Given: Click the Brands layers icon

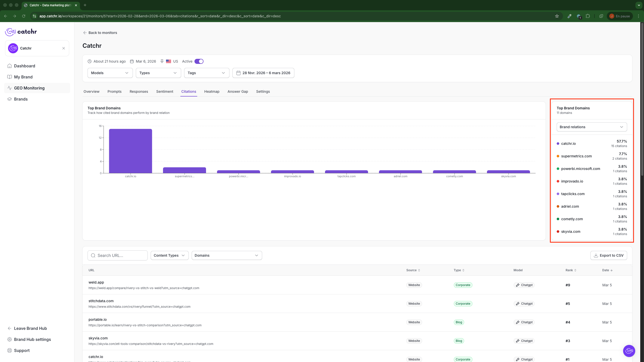Looking at the screenshot, I should point(10,99).
